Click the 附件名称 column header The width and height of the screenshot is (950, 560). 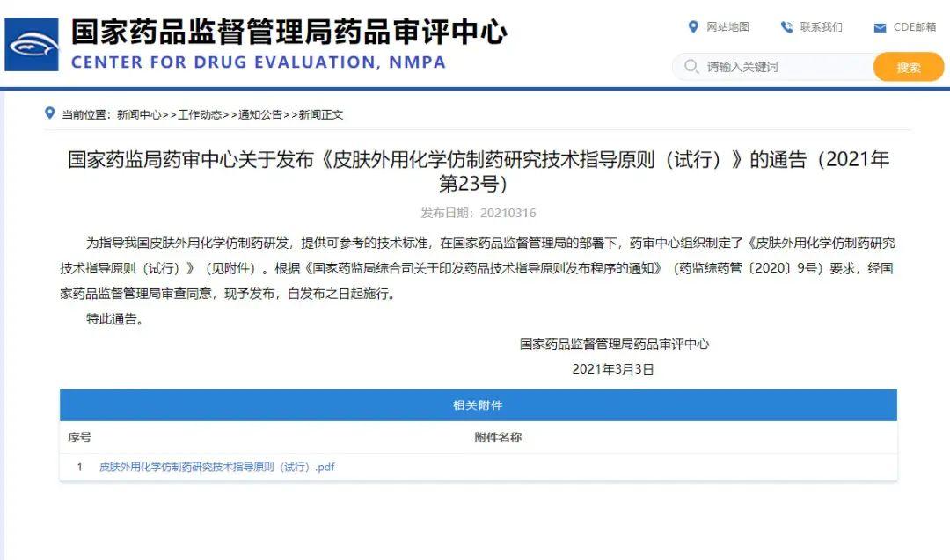[496, 437]
